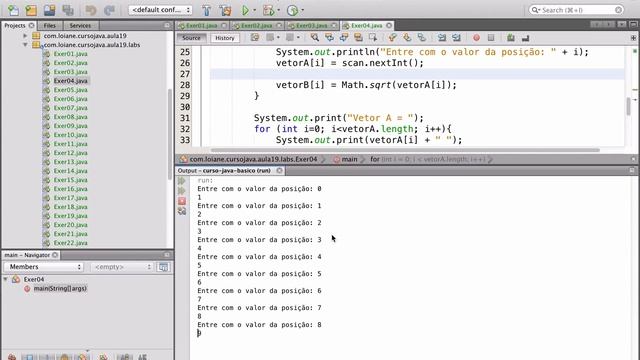This screenshot has height=360, width=640.
Task: Click the Shift Line Left editor icon
Action: pos(442,38)
